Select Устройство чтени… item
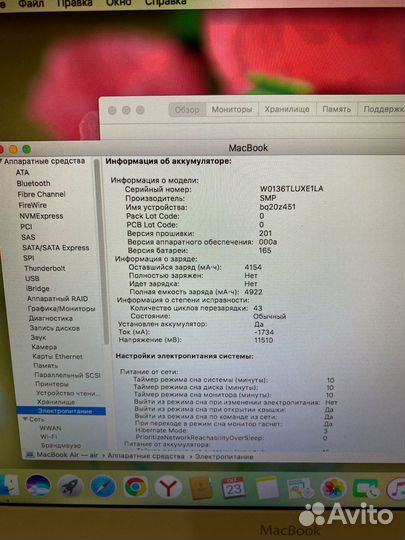Screen dimensions: 405x540 69,393
